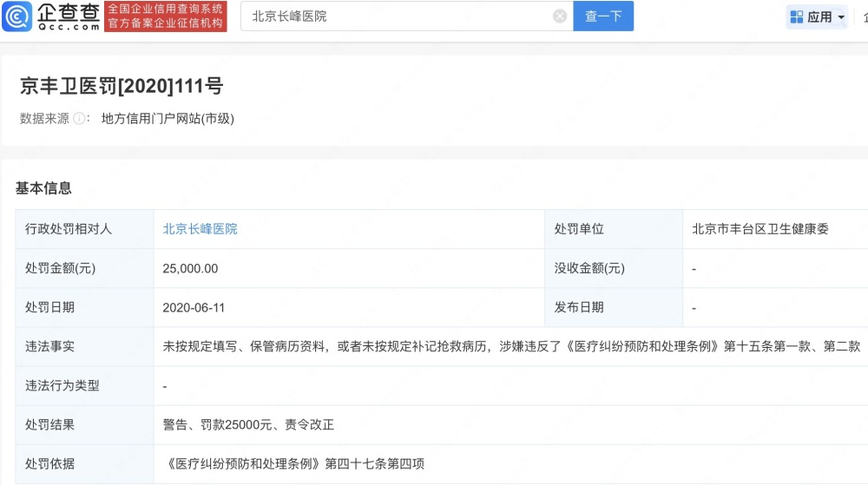Click the 没收金额(元) label cell
This screenshot has height=485, width=868.
pos(614,268)
